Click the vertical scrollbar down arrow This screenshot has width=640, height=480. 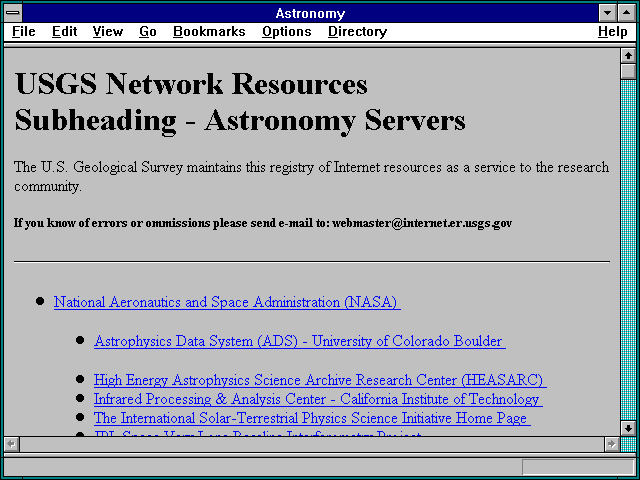click(x=628, y=428)
